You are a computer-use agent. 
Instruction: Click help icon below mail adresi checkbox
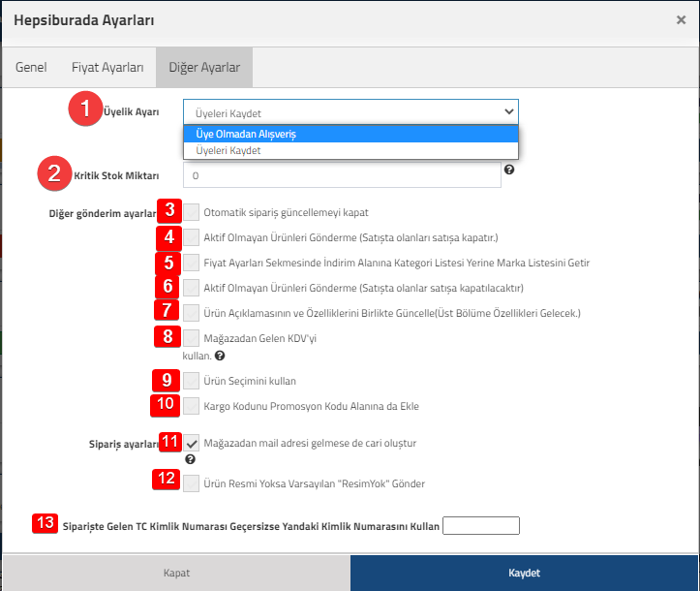click(x=190, y=459)
